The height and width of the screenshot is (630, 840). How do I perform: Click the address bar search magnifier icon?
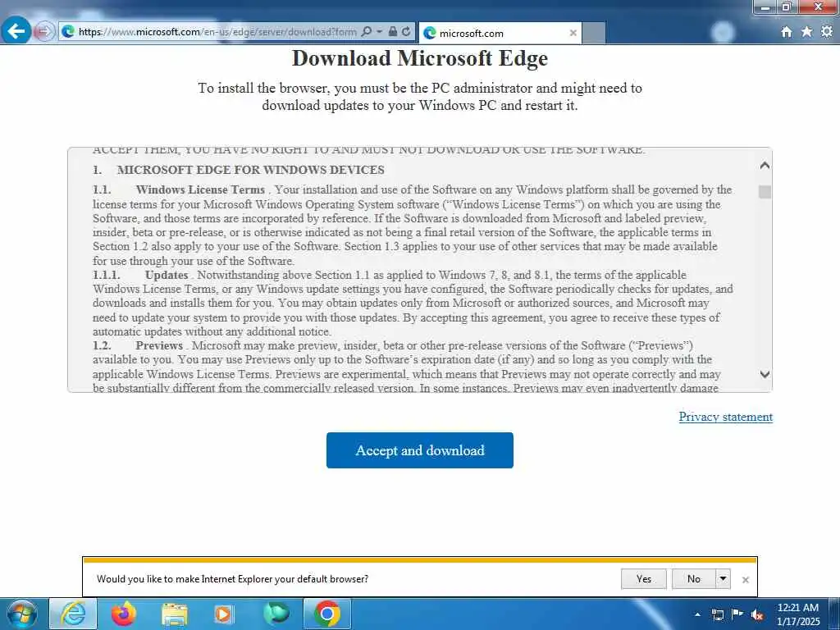click(367, 32)
